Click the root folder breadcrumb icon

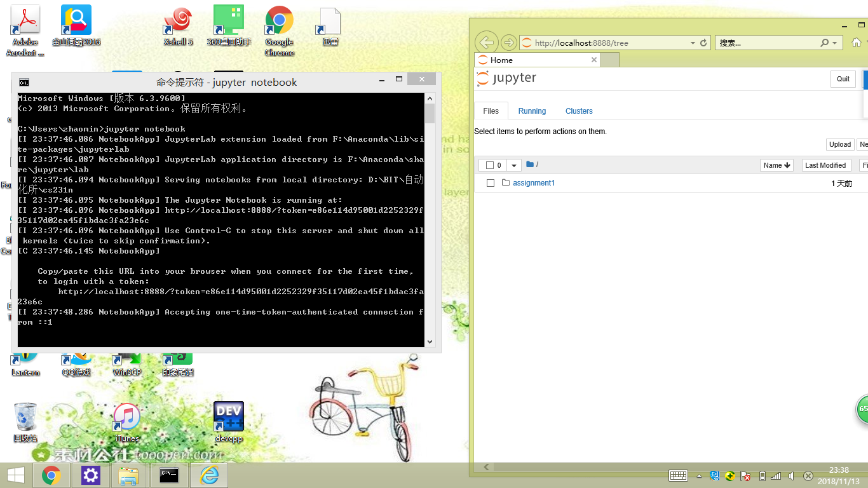coord(530,165)
